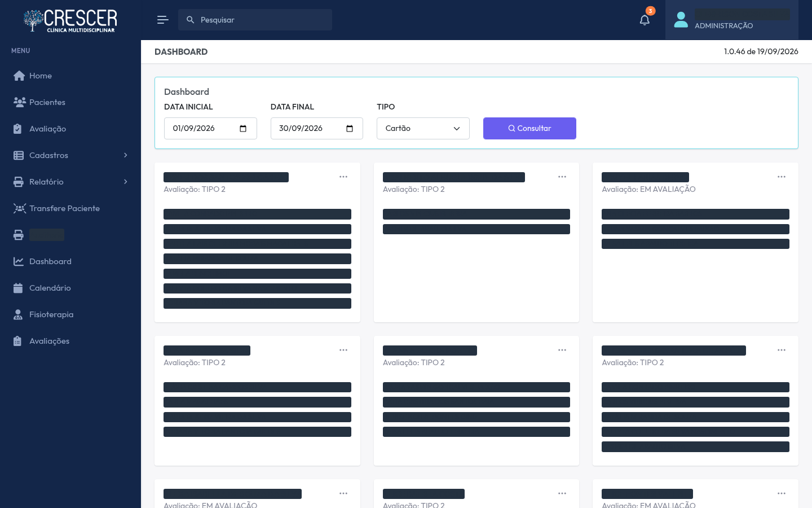Open options menu on second-row middle card
The image size is (812, 508).
(x=562, y=350)
